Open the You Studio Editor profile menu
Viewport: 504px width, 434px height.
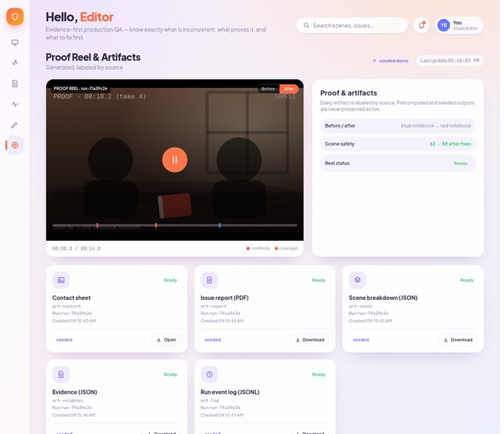[459, 26]
